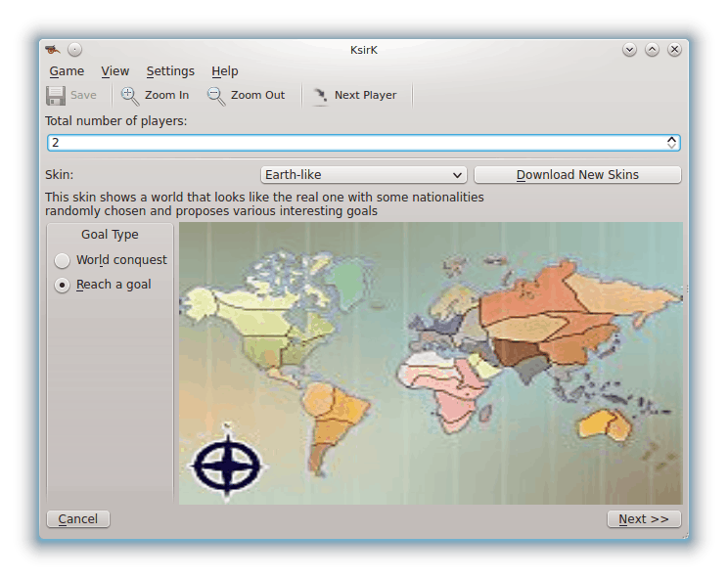Open the Game menu
Image resolution: width=728 pixels, height=578 pixels.
67,71
